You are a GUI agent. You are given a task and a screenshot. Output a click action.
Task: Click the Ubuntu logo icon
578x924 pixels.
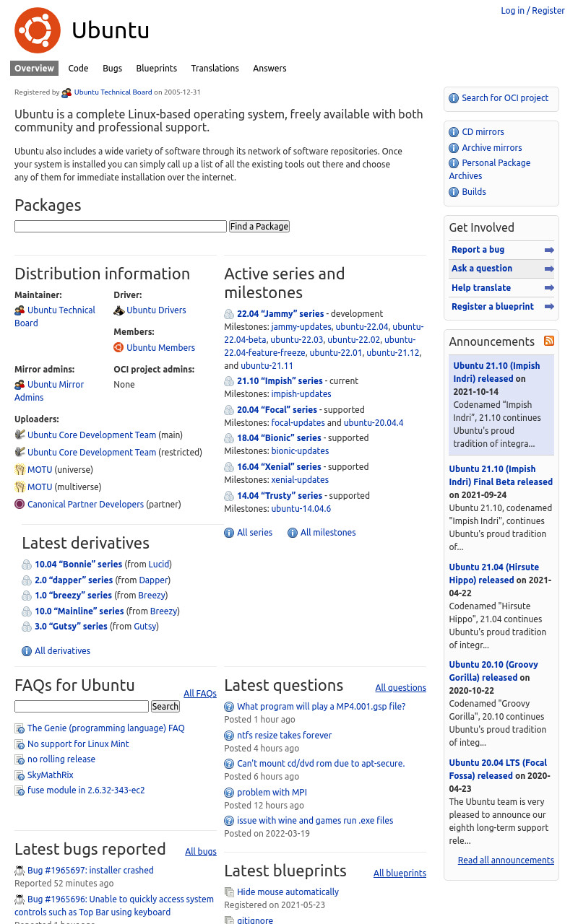pyautogui.click(x=38, y=30)
